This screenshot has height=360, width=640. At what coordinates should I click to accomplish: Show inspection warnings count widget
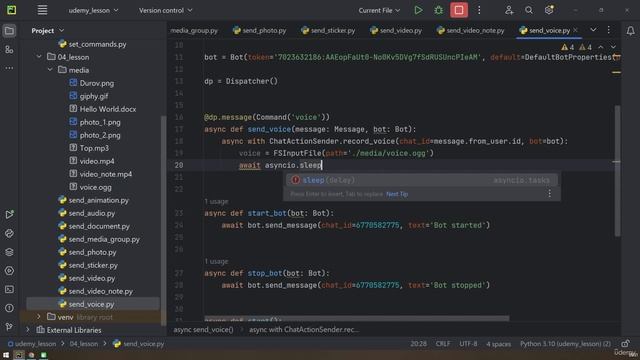[576, 47]
